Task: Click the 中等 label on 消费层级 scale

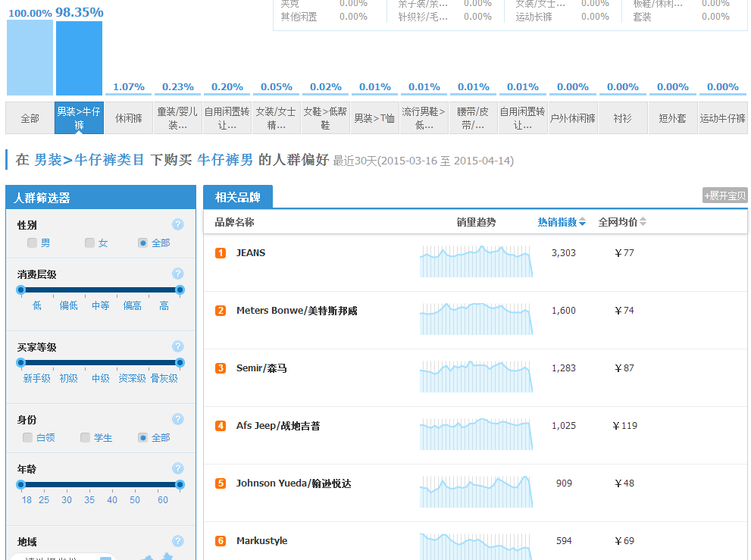Action: (x=101, y=305)
